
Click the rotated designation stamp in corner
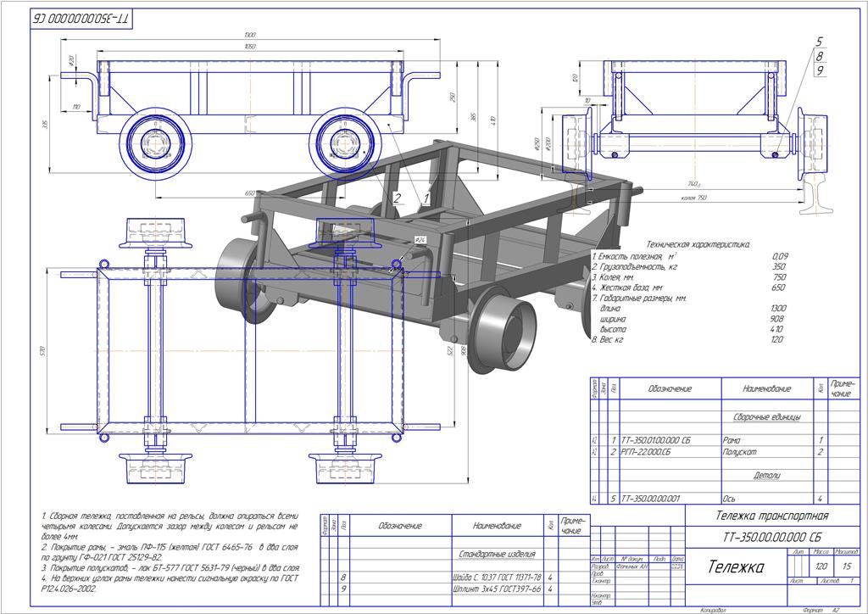click(81, 19)
